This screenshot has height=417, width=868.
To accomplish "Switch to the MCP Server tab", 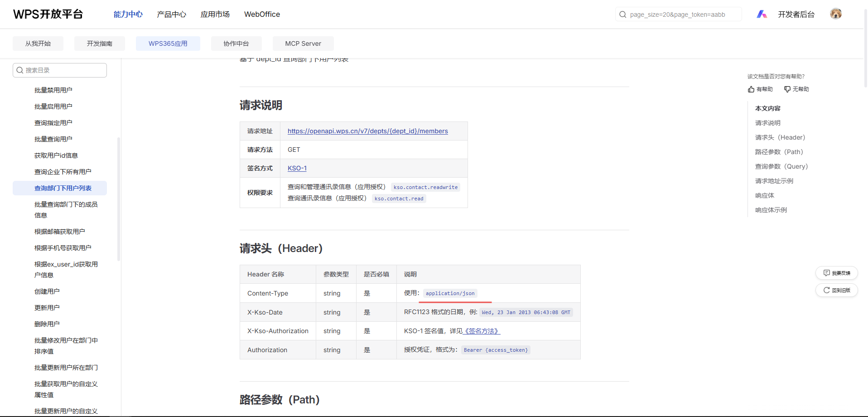I will pyautogui.click(x=303, y=44).
